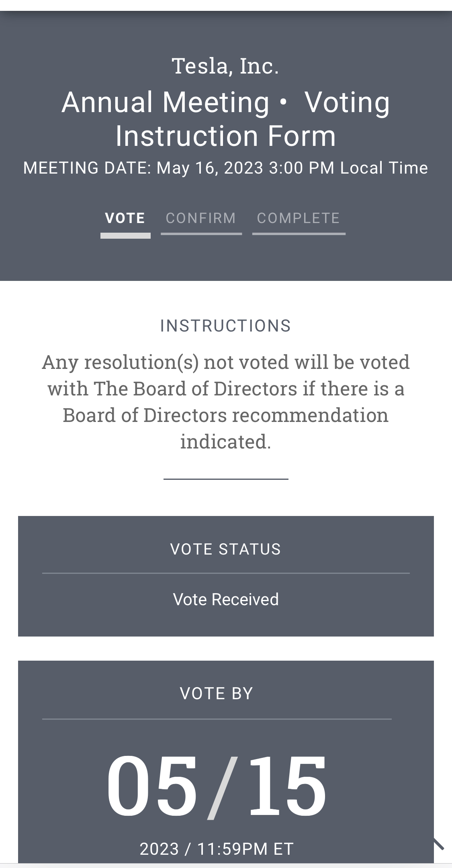Click the underline bar beneath VOTE tab

125,235
